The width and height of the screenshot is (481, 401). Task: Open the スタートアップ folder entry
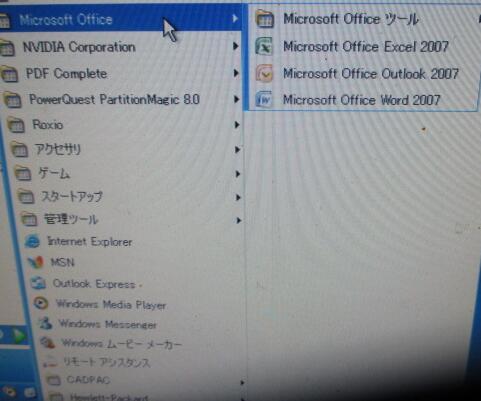pos(128,197)
